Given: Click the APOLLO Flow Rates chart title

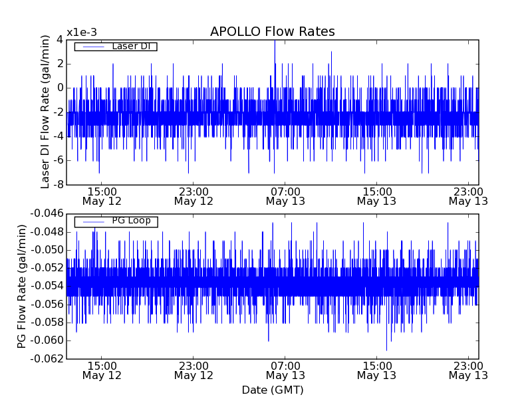Looking at the screenshot, I should point(272,32).
